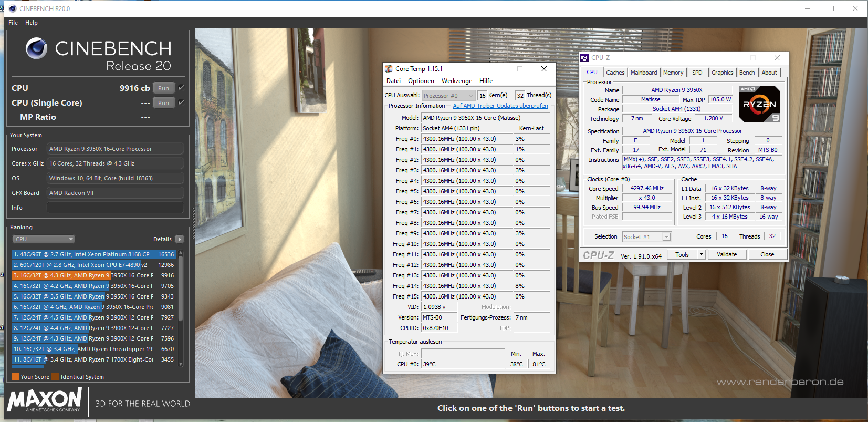Click the Tools button in CPU-Z
Viewport: 868px width, 422px height.
(x=682, y=254)
